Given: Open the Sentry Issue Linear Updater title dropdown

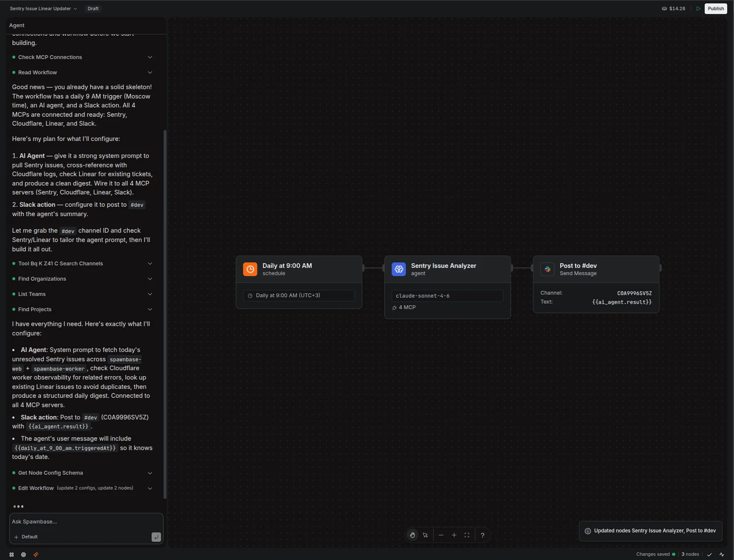Looking at the screenshot, I should point(75,8).
